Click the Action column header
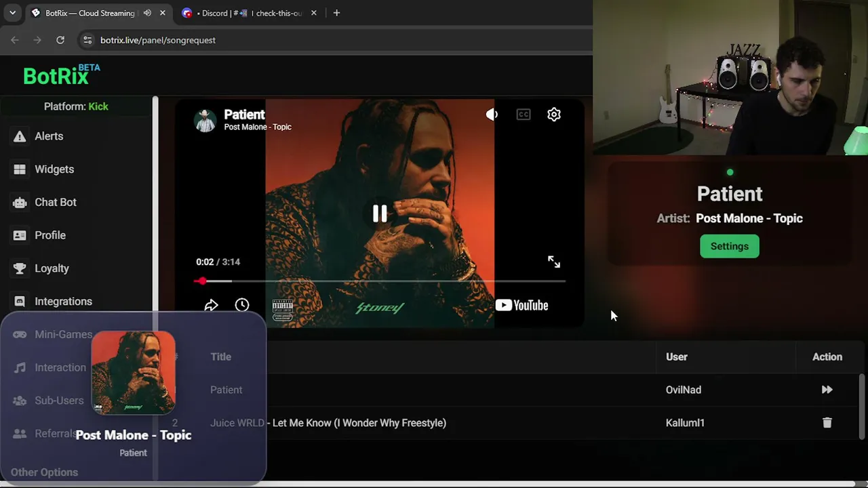Image resolution: width=868 pixels, height=488 pixels. coord(827,357)
